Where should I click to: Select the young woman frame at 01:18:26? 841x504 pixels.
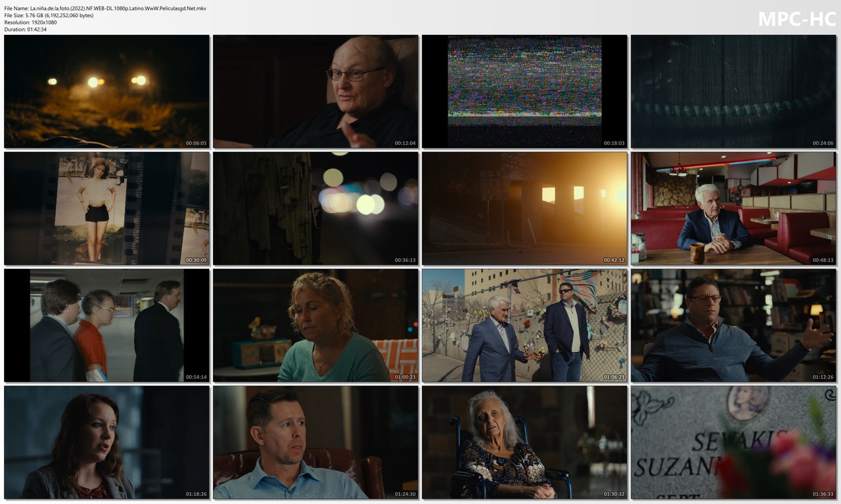tap(106, 442)
